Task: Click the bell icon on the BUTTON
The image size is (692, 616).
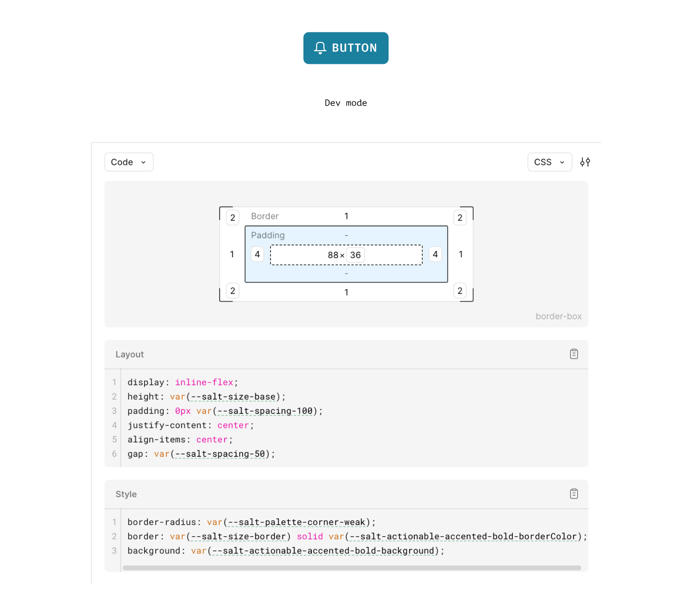Action: point(321,47)
